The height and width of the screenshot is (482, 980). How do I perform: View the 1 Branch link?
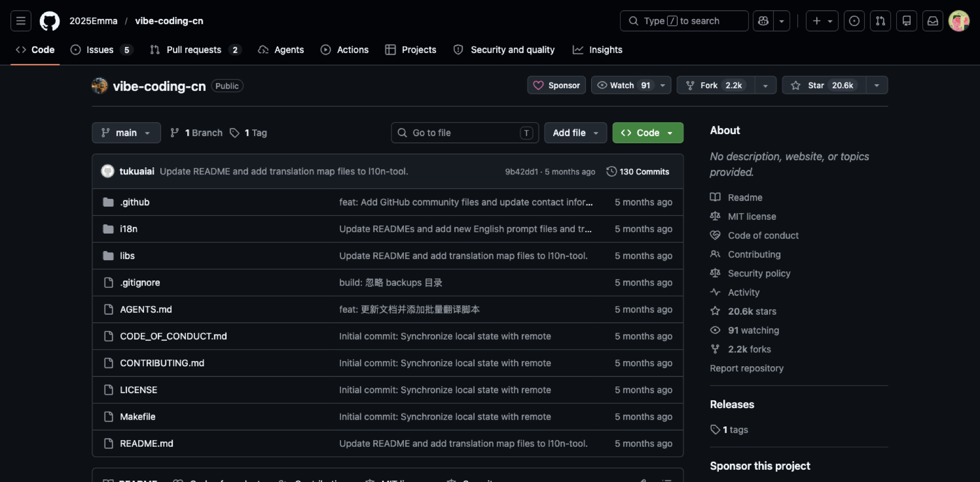tap(197, 133)
